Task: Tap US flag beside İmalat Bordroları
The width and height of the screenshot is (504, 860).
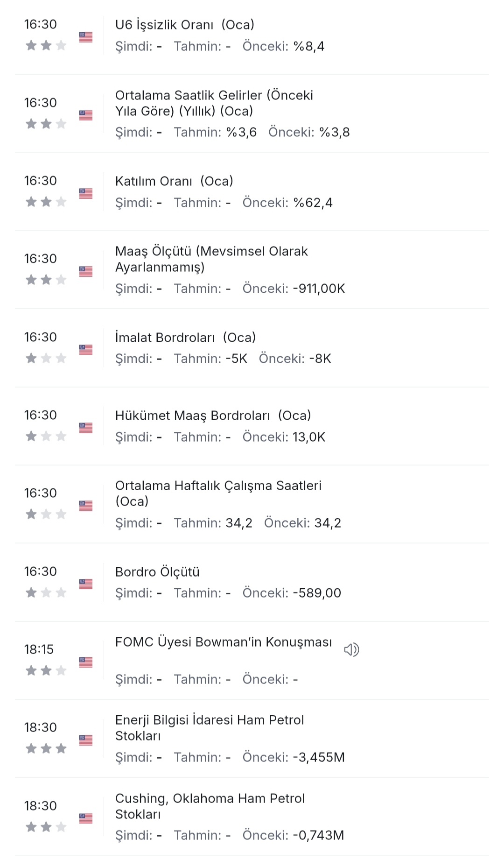Action: click(86, 350)
